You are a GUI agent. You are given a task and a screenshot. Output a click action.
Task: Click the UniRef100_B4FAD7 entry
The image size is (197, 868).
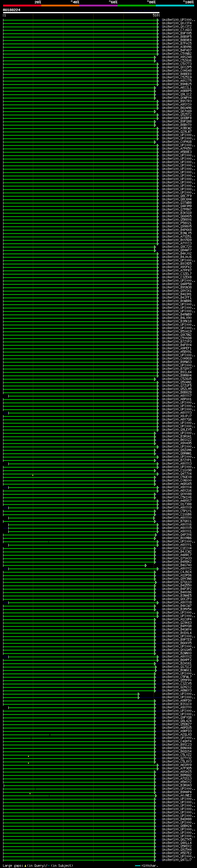(177, 50)
